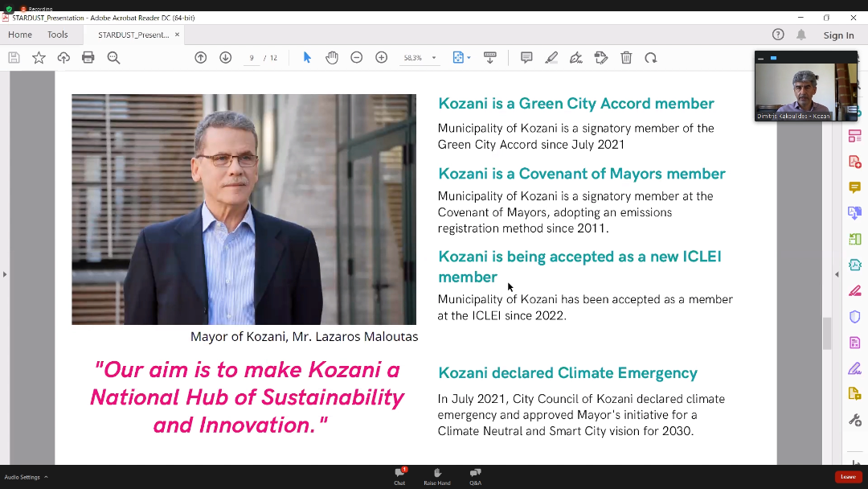Open the Chat panel

[x=399, y=476]
